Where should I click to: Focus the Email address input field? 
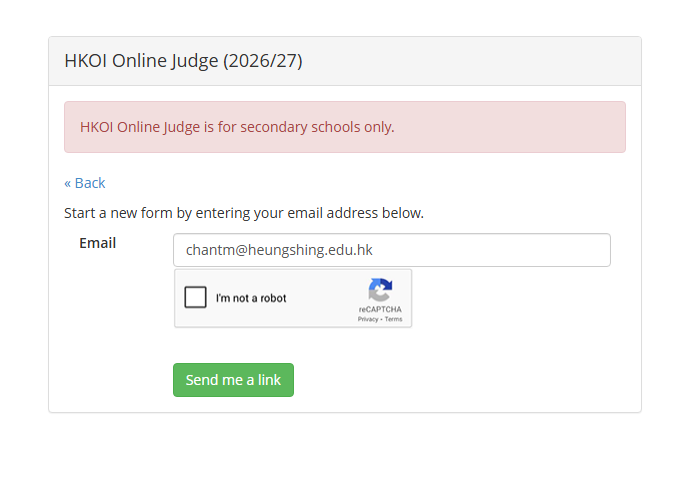tap(392, 250)
